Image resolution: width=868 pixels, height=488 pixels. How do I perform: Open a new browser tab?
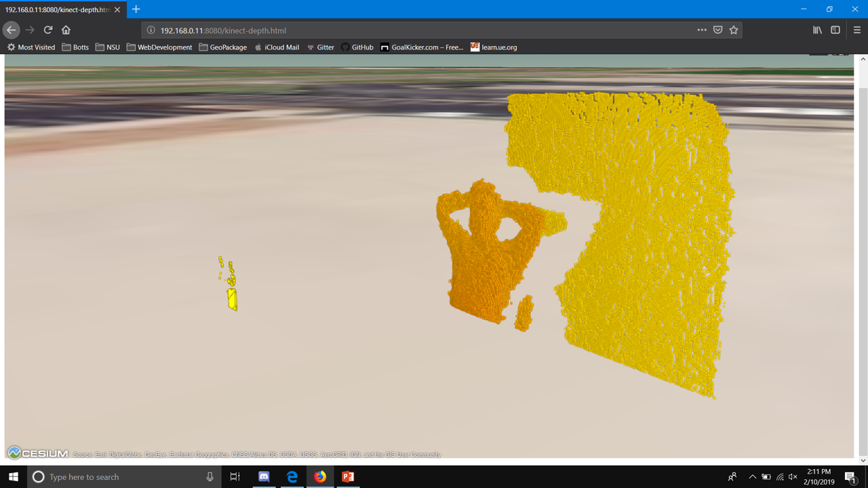(x=136, y=9)
